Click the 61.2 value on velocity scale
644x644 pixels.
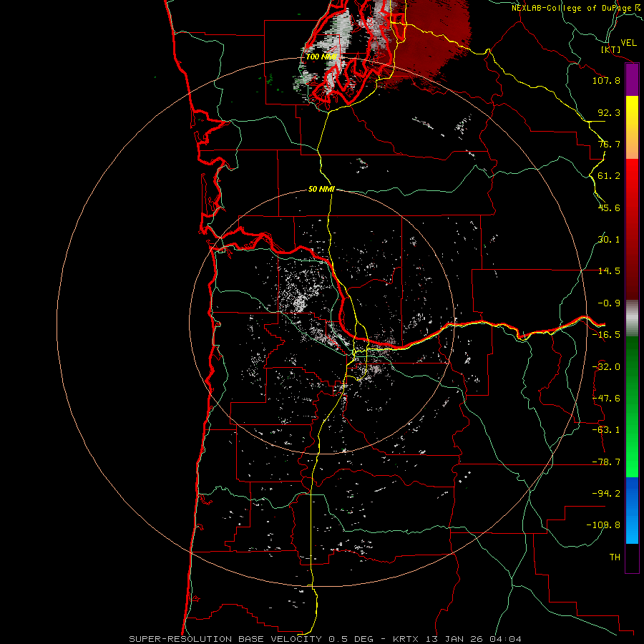point(609,176)
